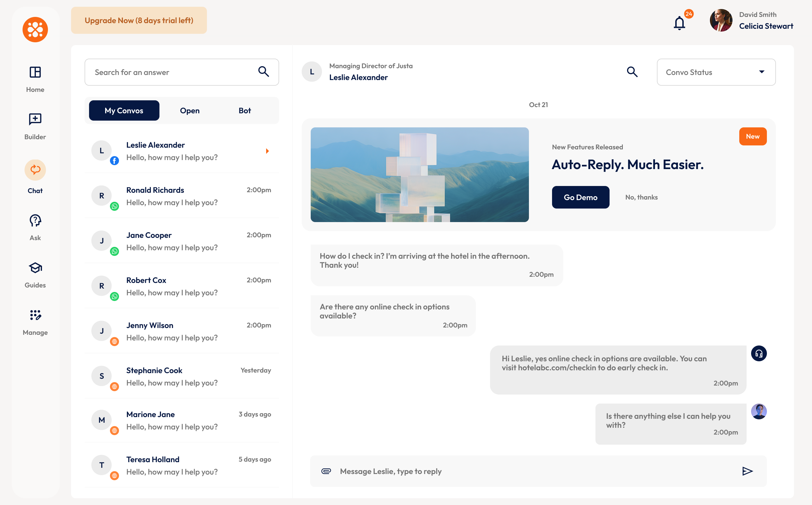Image resolution: width=812 pixels, height=505 pixels.
Task: Switch to the Open tab
Action: coord(189,110)
